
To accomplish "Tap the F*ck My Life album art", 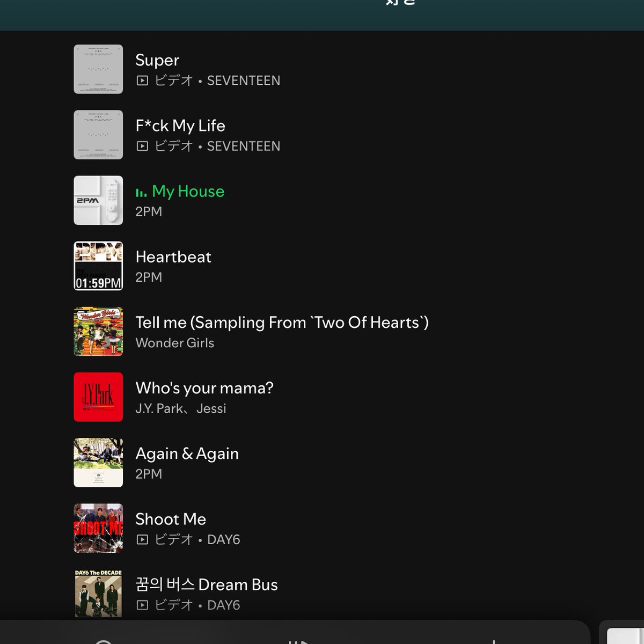I will 98,135.
